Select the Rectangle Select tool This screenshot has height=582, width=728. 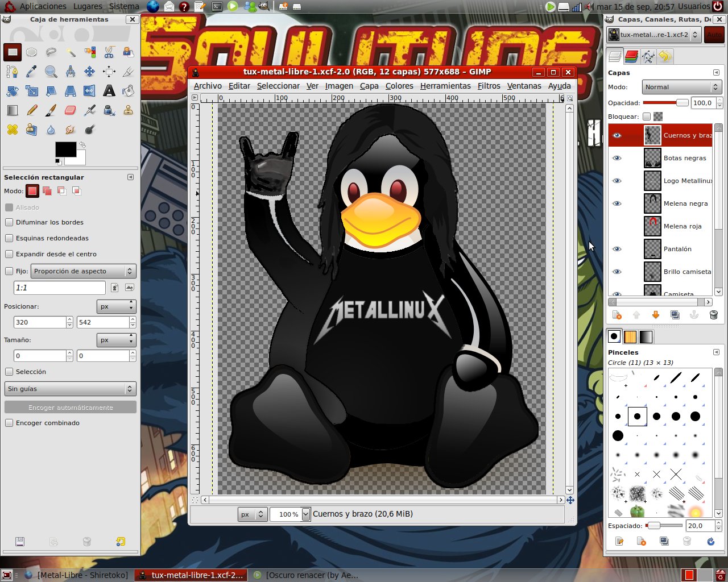(13, 52)
